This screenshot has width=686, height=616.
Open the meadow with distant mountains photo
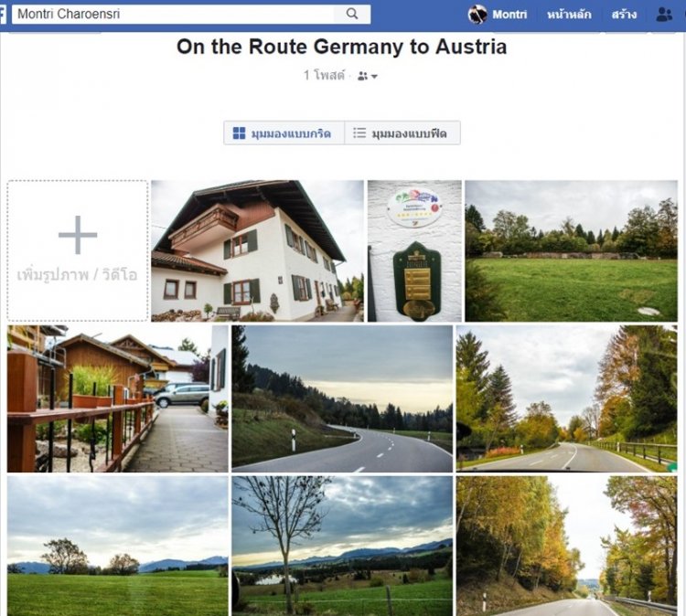coord(117,545)
